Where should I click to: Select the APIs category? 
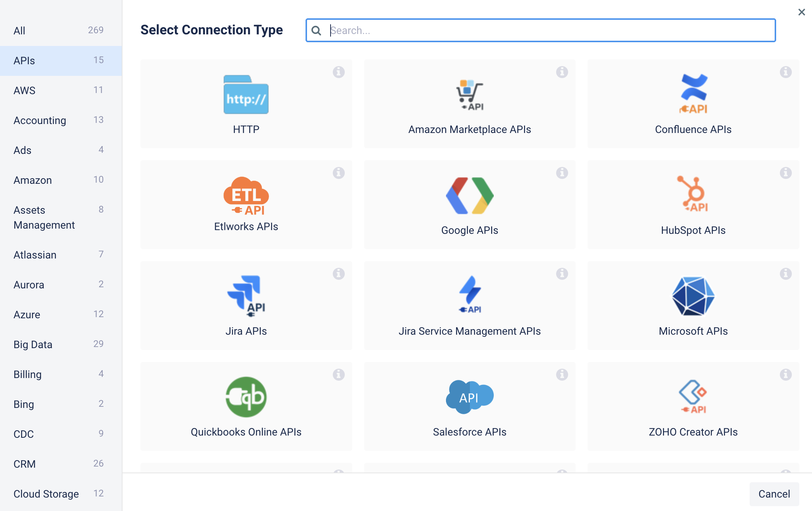pyautogui.click(x=61, y=61)
